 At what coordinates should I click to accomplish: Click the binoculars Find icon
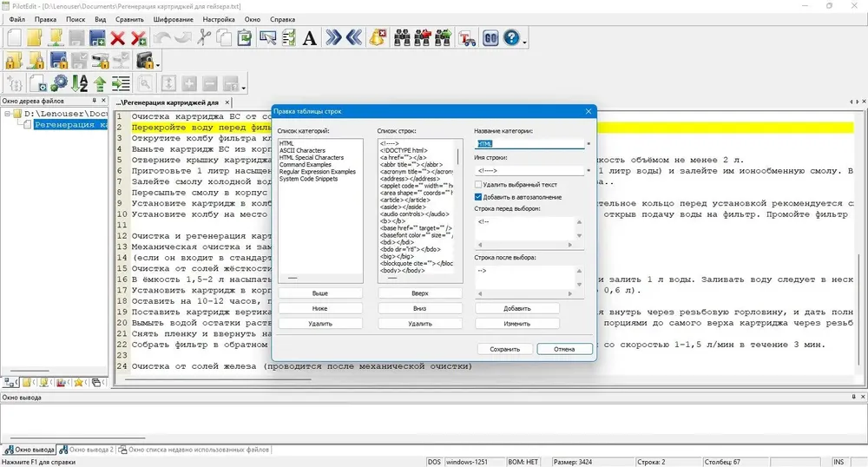click(x=402, y=38)
